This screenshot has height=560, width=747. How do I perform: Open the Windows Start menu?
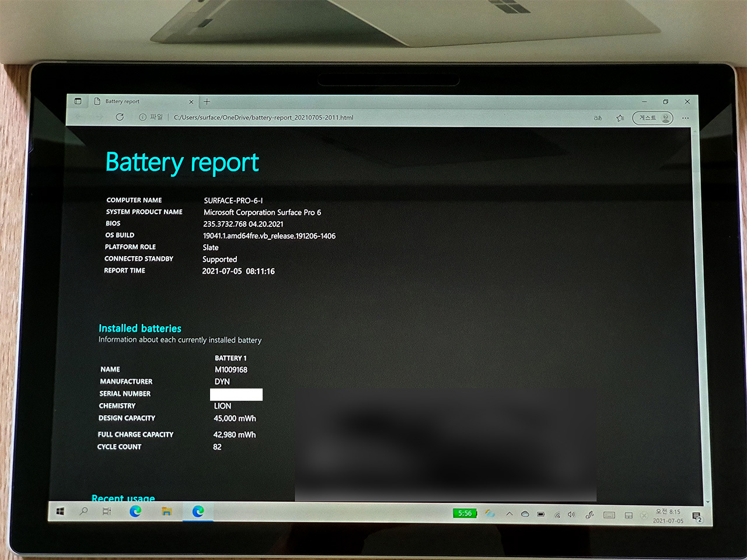[60, 512]
